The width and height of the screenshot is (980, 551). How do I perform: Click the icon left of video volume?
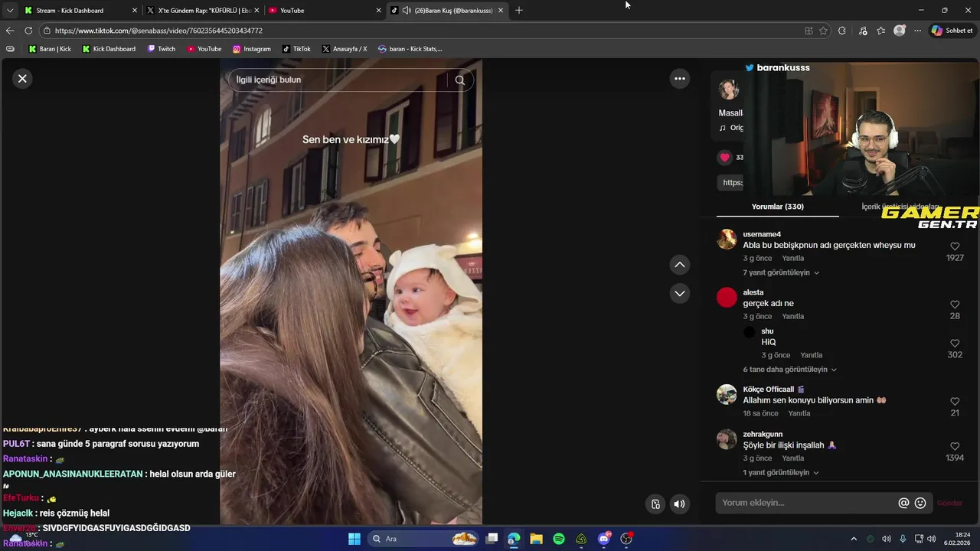click(x=655, y=504)
